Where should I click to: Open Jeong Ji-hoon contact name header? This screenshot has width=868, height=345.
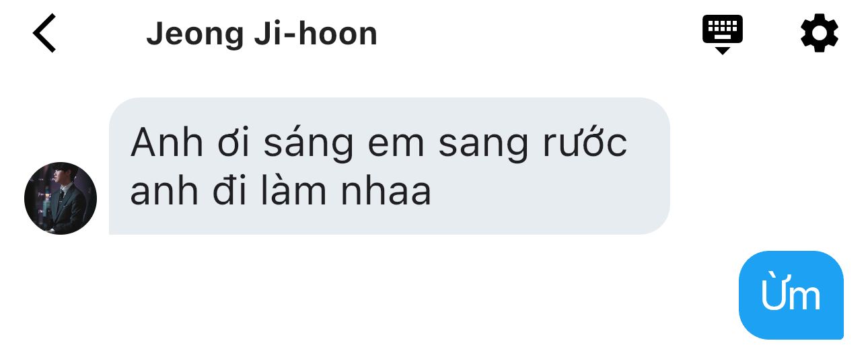[262, 34]
